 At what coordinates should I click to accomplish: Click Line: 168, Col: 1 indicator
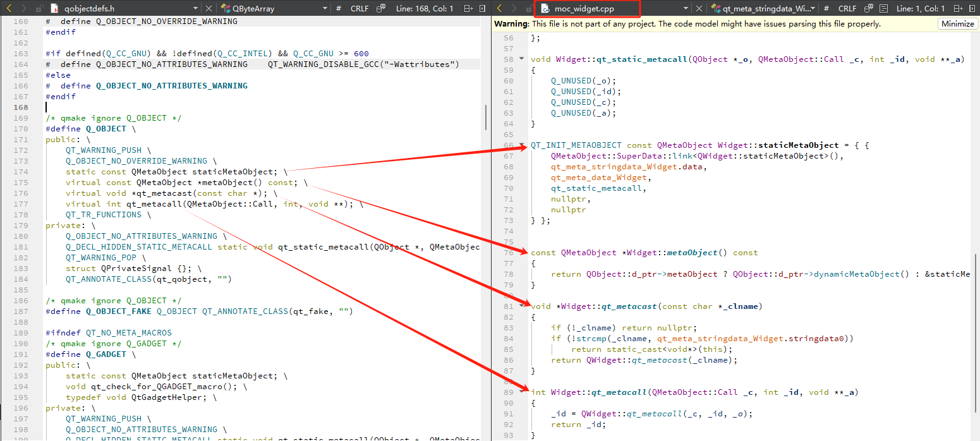coord(425,8)
